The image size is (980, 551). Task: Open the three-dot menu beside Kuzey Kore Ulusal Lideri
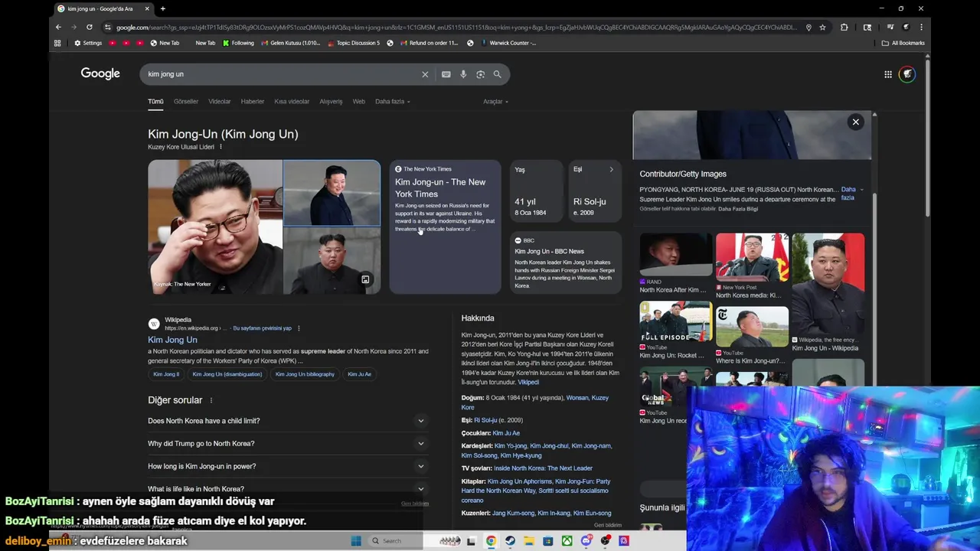220,147
